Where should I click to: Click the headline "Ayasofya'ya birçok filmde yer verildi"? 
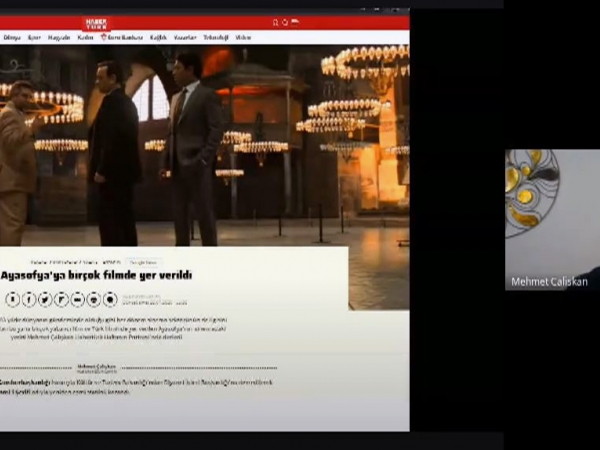(x=96, y=276)
